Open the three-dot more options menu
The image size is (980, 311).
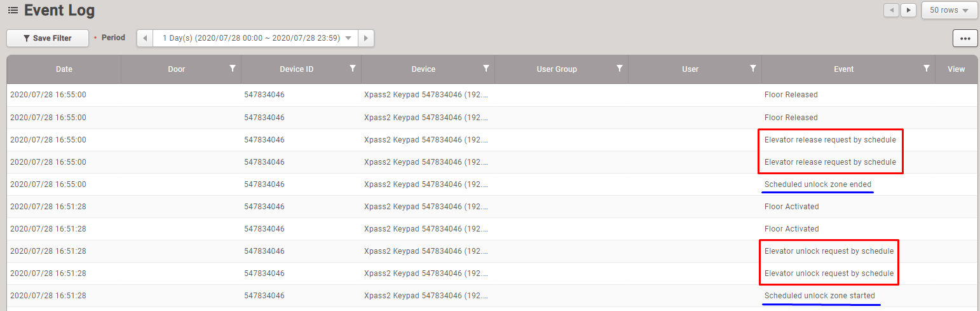pos(965,38)
